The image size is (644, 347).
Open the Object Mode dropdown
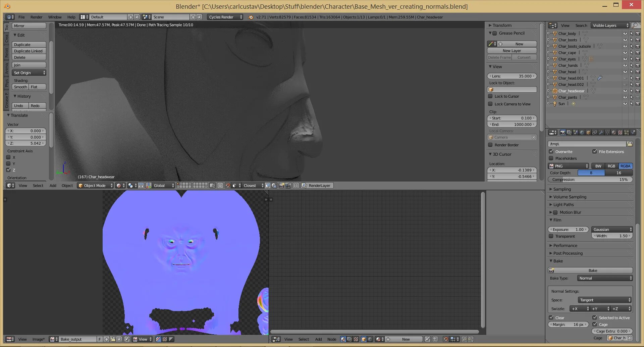click(x=95, y=186)
